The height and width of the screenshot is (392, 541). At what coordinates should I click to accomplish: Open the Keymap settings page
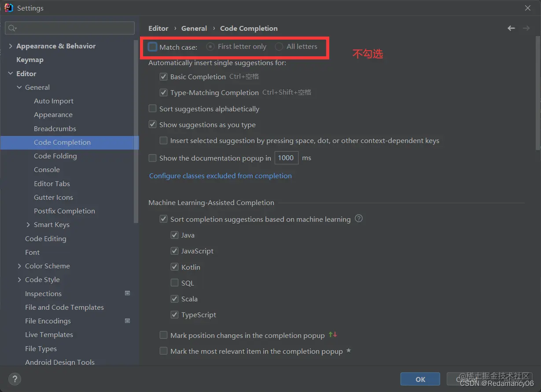pos(30,59)
